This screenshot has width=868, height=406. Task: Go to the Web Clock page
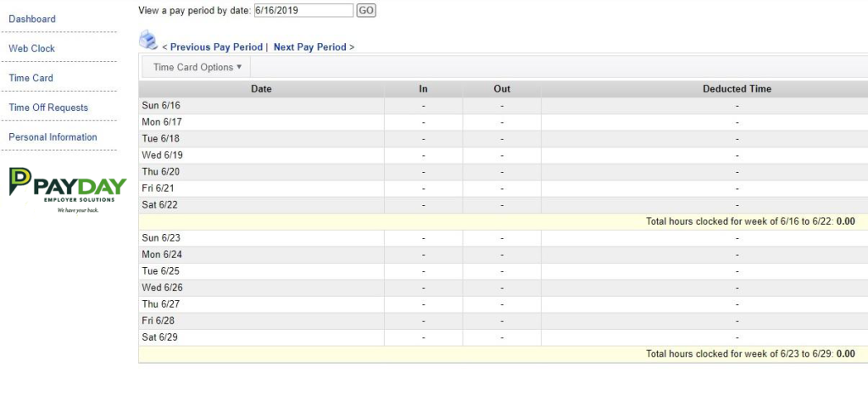click(x=31, y=48)
